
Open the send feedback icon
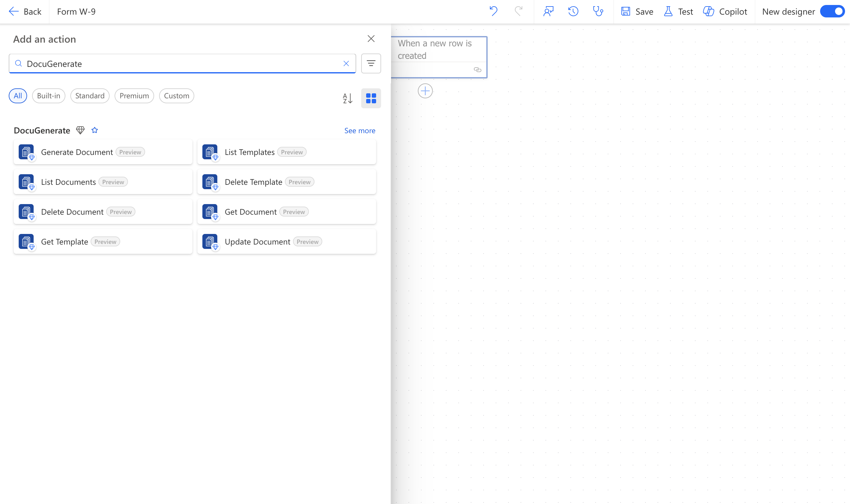(548, 12)
